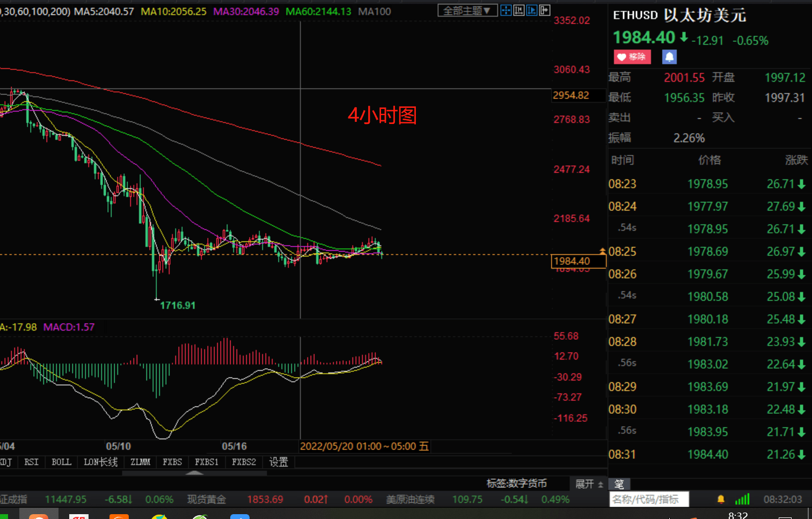
Task: Open the 全部主题 theme dropdown
Action: tap(467, 10)
